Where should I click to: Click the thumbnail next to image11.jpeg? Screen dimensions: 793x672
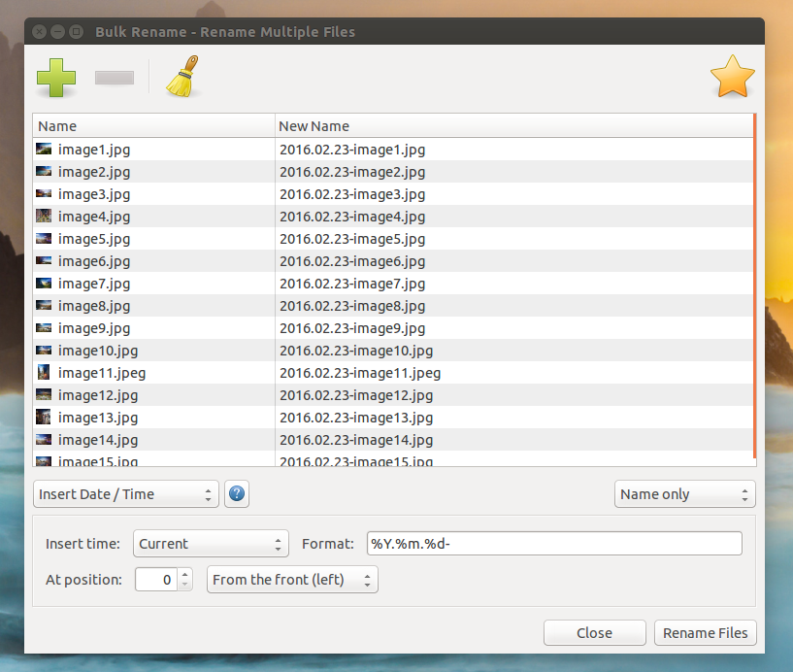(44, 372)
